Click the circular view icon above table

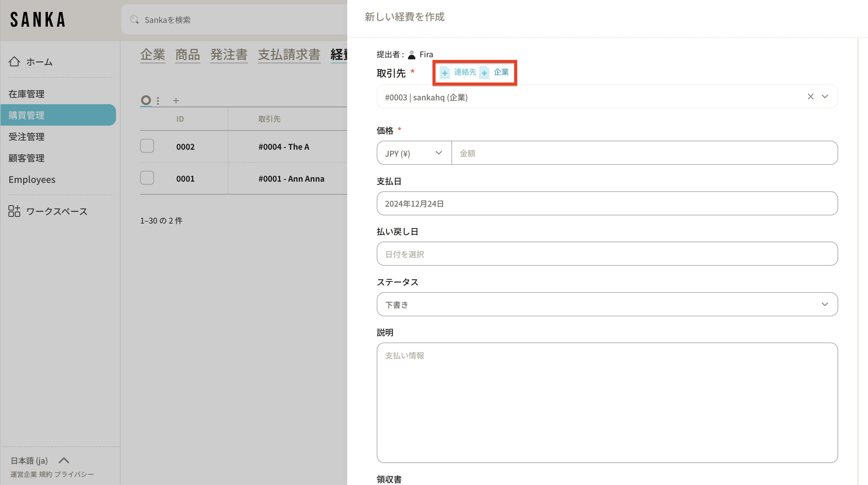pyautogui.click(x=146, y=100)
